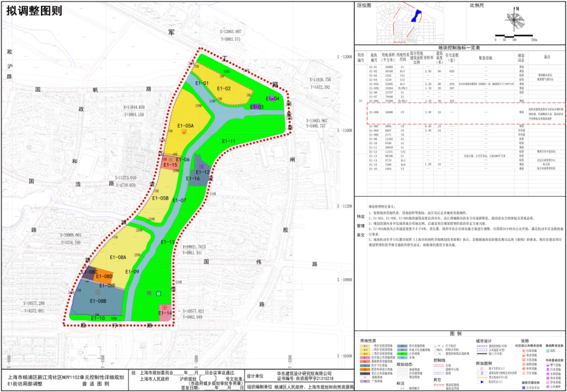
Task: Click the 公交首末站 legend icon
Action: click(x=523, y=388)
